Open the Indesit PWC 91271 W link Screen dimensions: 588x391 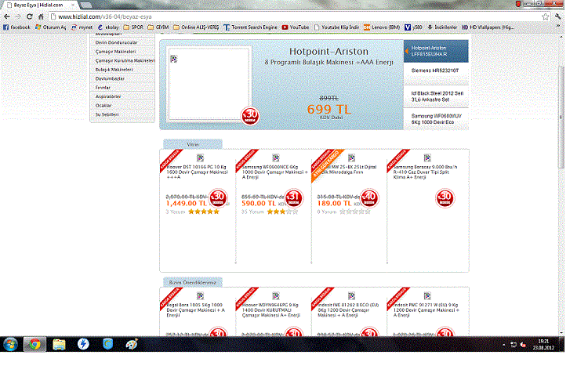point(426,310)
